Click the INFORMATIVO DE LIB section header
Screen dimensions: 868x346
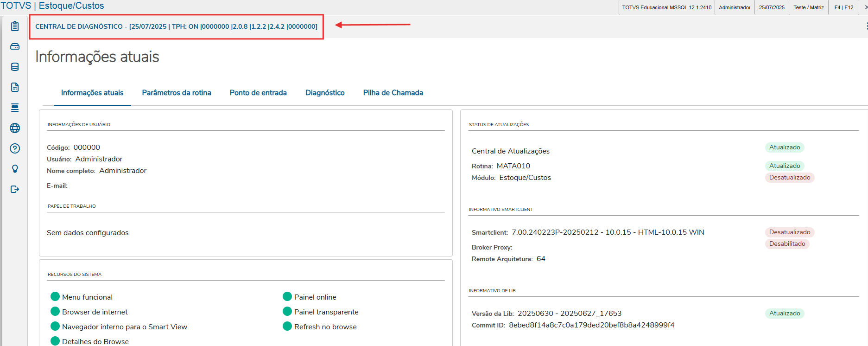coord(492,290)
